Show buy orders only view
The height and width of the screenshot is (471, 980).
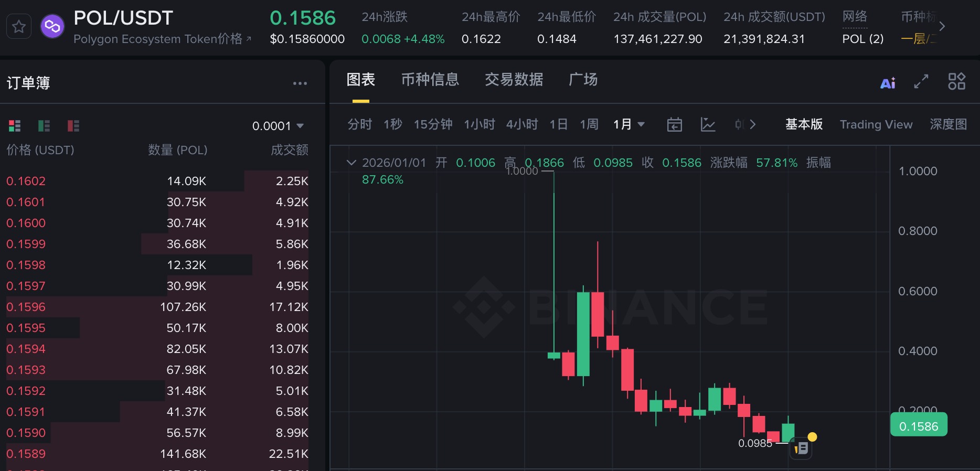tap(44, 126)
